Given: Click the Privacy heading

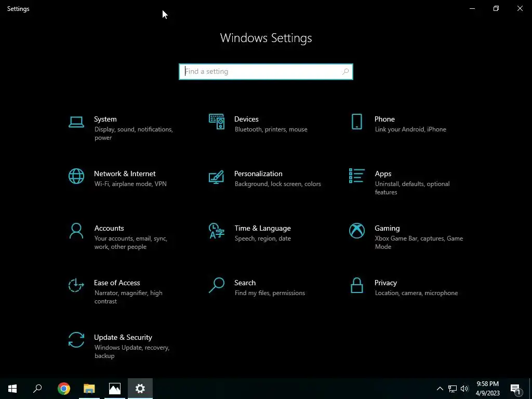Looking at the screenshot, I should point(385,283).
